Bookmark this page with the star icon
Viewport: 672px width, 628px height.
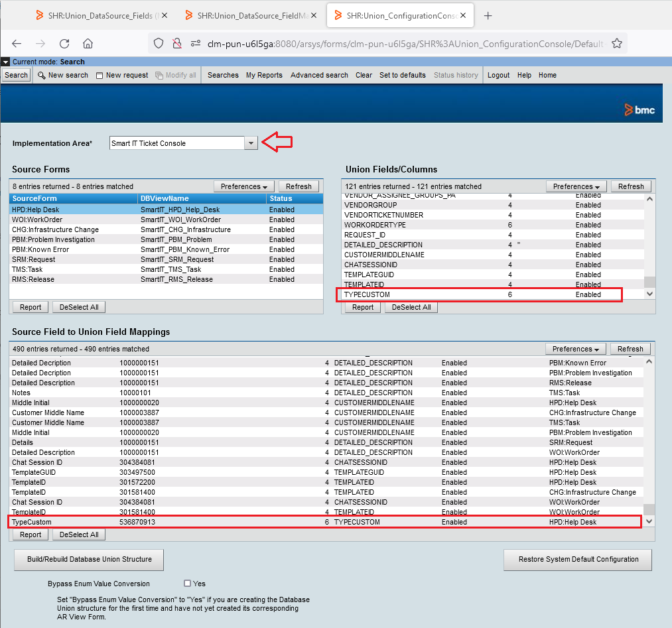coord(616,44)
